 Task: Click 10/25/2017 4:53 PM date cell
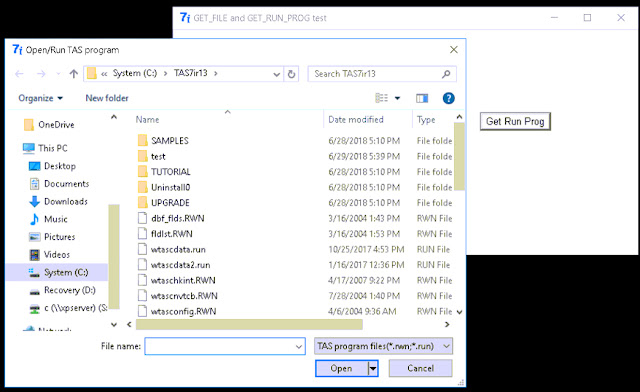366,249
